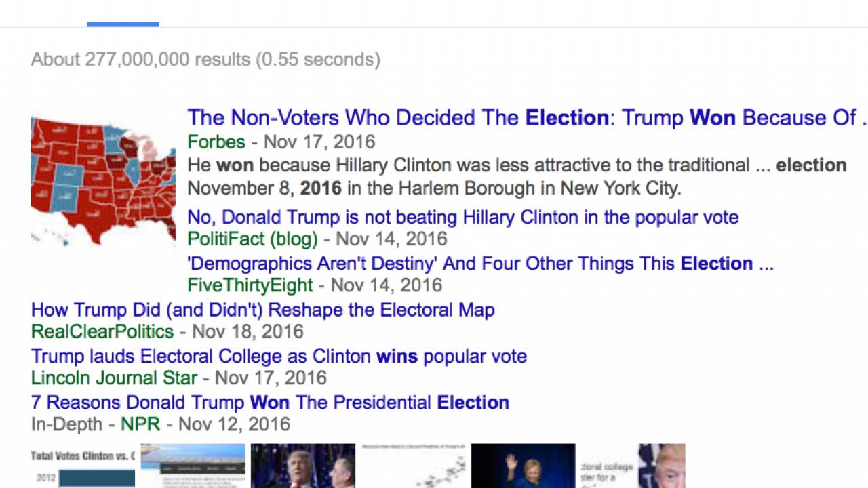Viewport: 868px width, 488px height.
Task: Open 'Trump lauds Electoral College' headline
Action: point(279,357)
